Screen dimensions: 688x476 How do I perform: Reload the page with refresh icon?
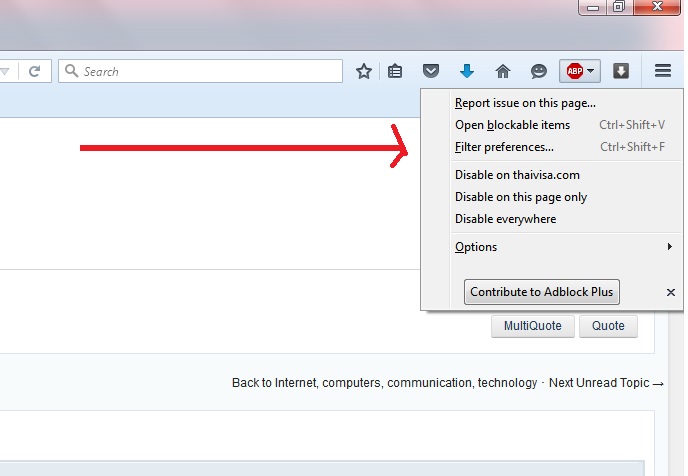tap(35, 71)
